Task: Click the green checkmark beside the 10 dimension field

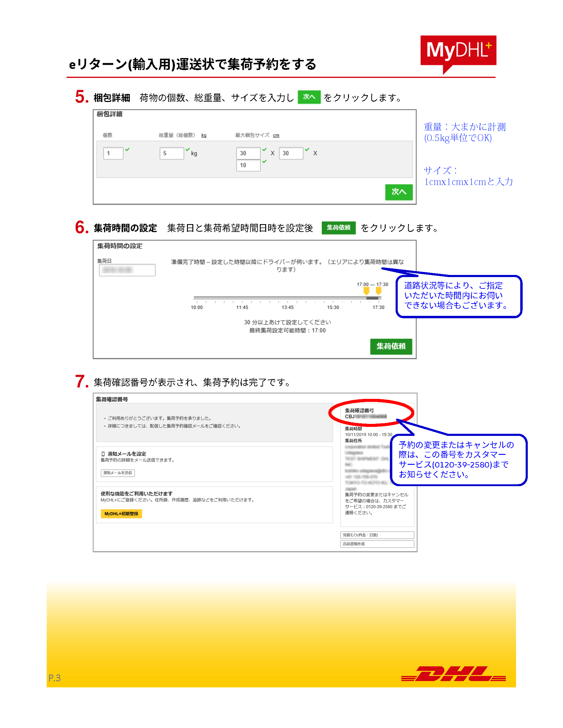Action: coord(265,162)
